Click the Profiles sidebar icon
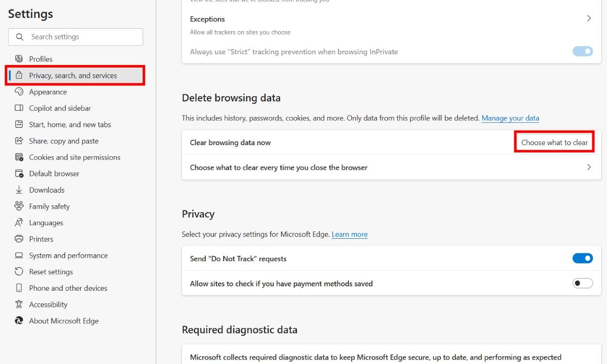Image resolution: width=607 pixels, height=364 pixels. coord(19,59)
